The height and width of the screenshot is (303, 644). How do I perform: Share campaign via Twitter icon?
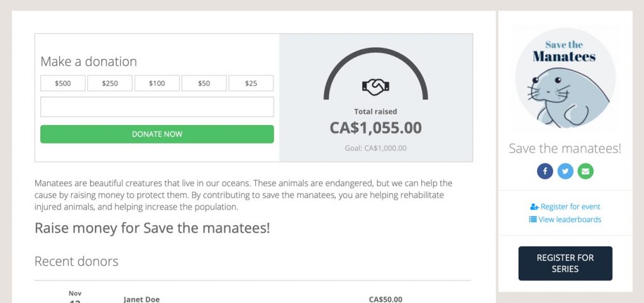(x=565, y=171)
